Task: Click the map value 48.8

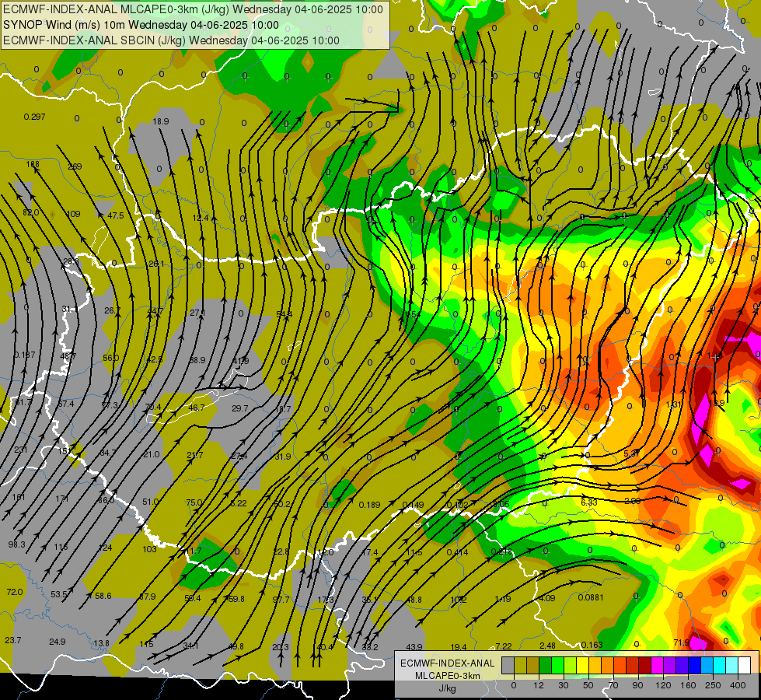Action: (x=414, y=600)
